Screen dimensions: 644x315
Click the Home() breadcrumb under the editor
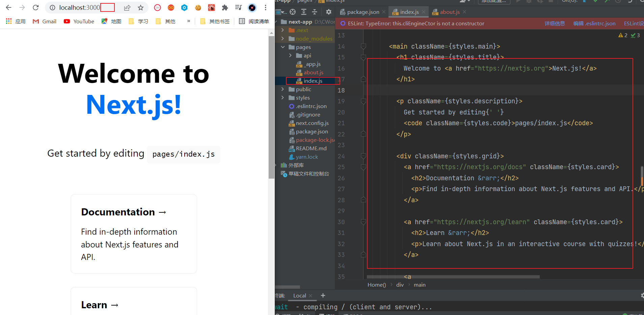pos(377,285)
